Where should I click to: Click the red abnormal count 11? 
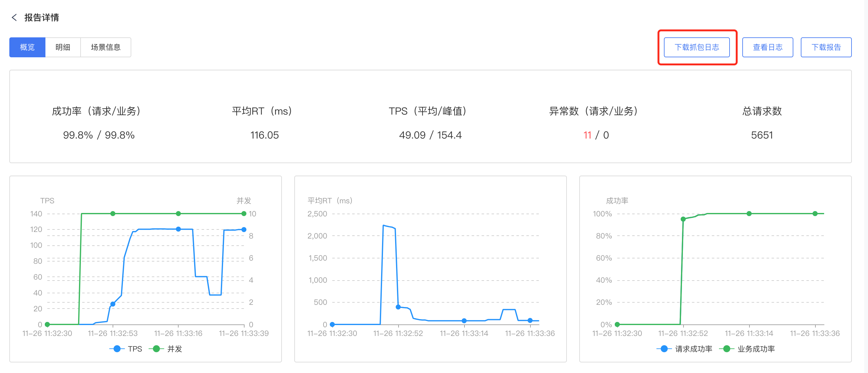pyautogui.click(x=587, y=135)
